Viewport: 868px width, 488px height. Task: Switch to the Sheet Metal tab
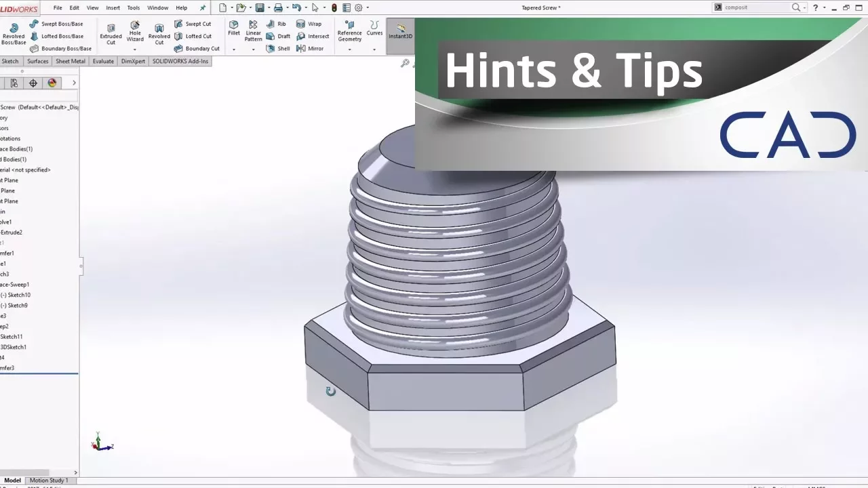tap(71, 61)
